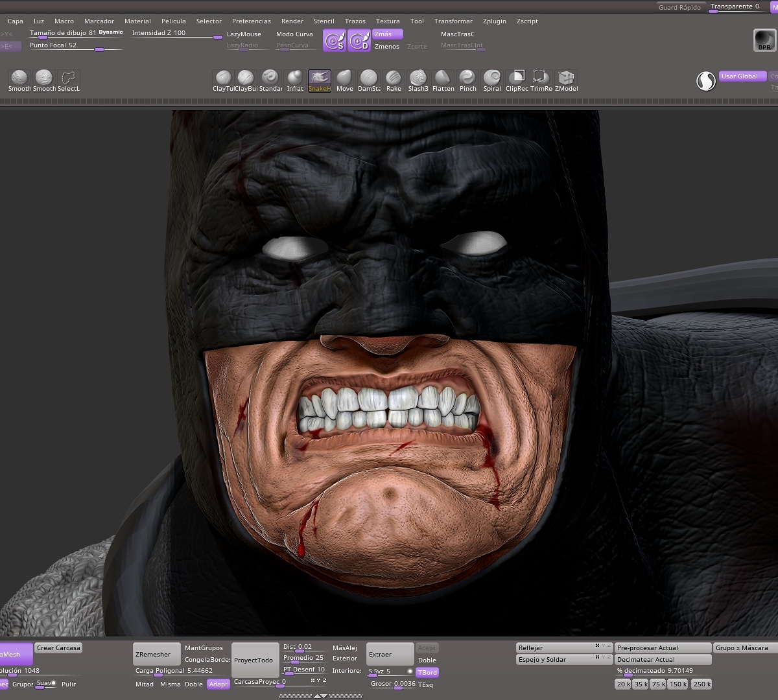Click the ProyectTodo button
This screenshot has height=700, width=778.
(x=255, y=660)
